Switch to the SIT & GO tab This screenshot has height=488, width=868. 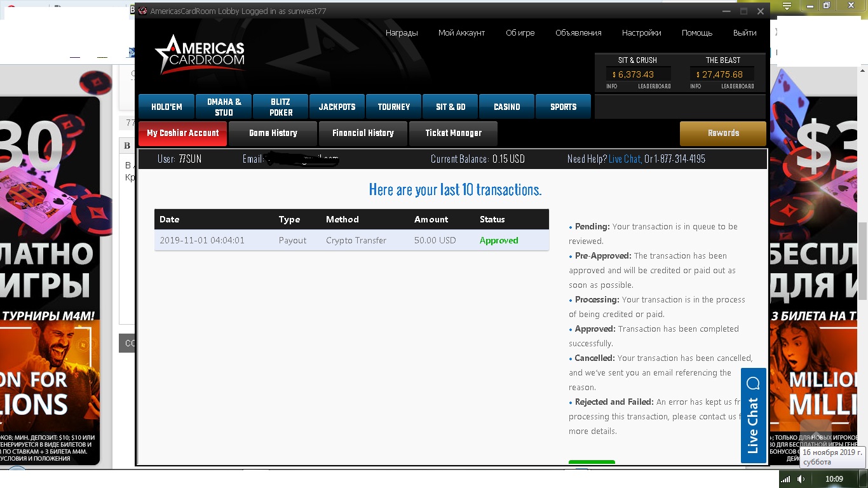451,107
